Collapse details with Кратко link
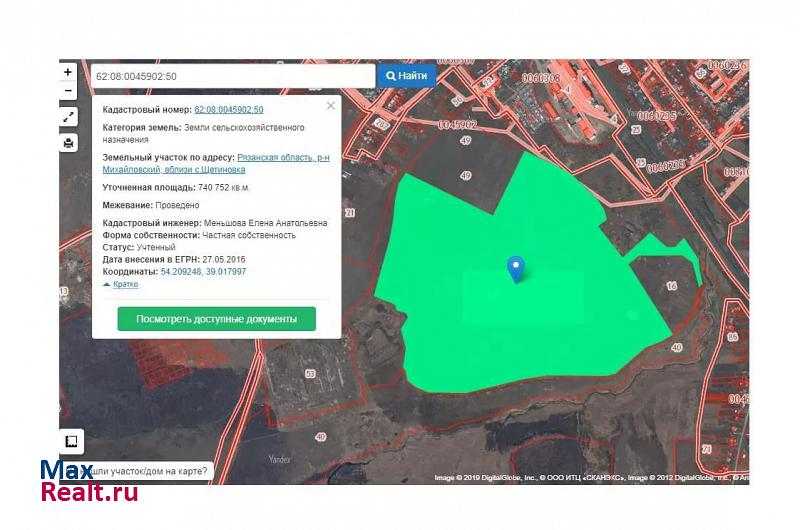The width and height of the screenshot is (800, 530). tap(121, 284)
